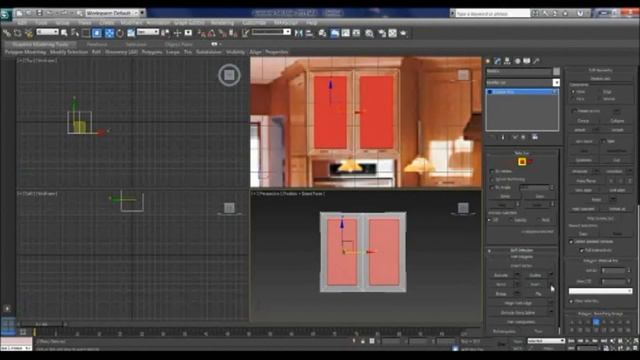Select Editable Poly in the modifier stack

(x=522, y=92)
